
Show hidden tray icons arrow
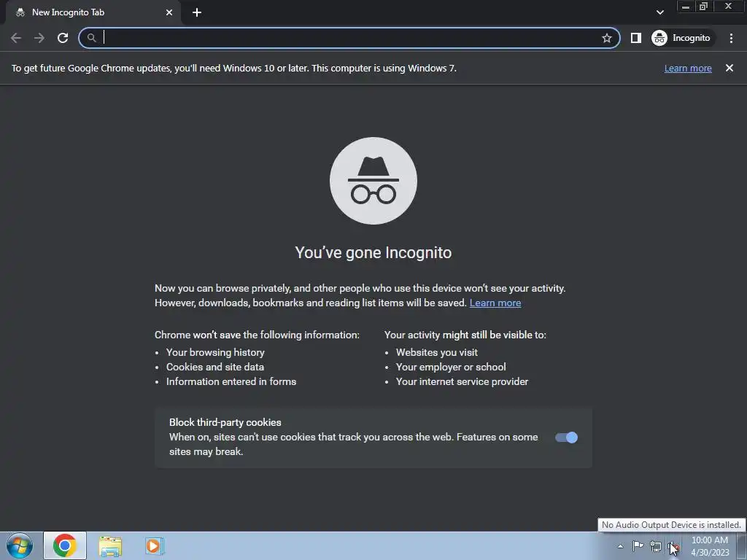(620, 546)
